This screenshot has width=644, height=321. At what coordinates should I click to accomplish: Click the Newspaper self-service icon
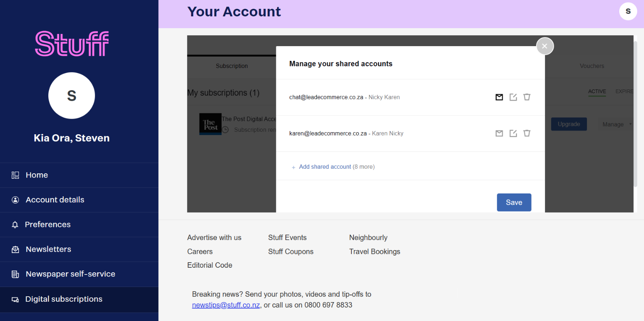click(16, 274)
